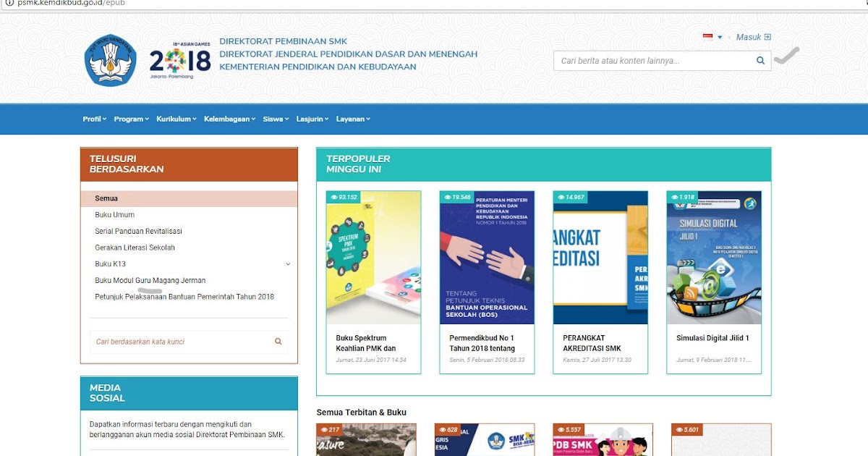Open the Layanan navigation dropdown
This screenshot has height=456, width=868.
[x=353, y=119]
